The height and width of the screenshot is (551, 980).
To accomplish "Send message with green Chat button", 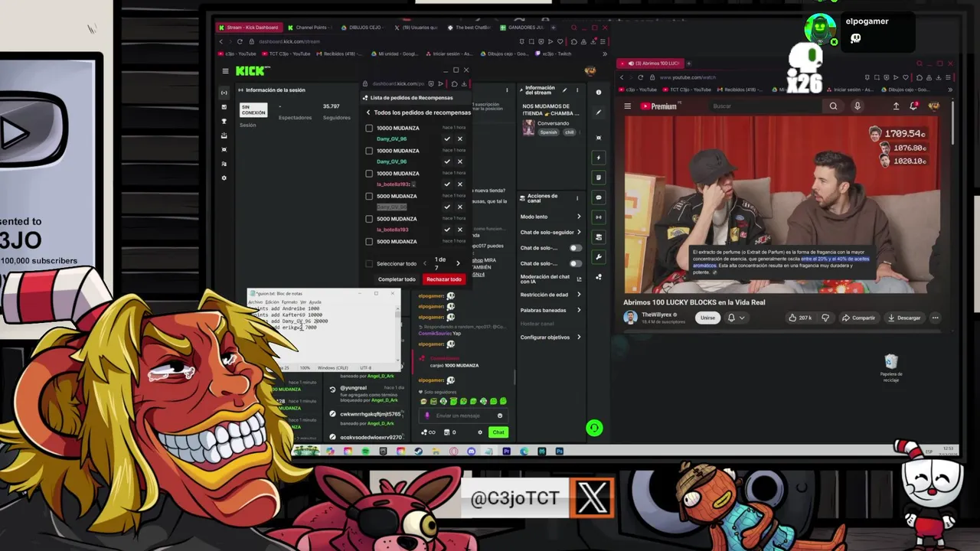I will coord(498,432).
